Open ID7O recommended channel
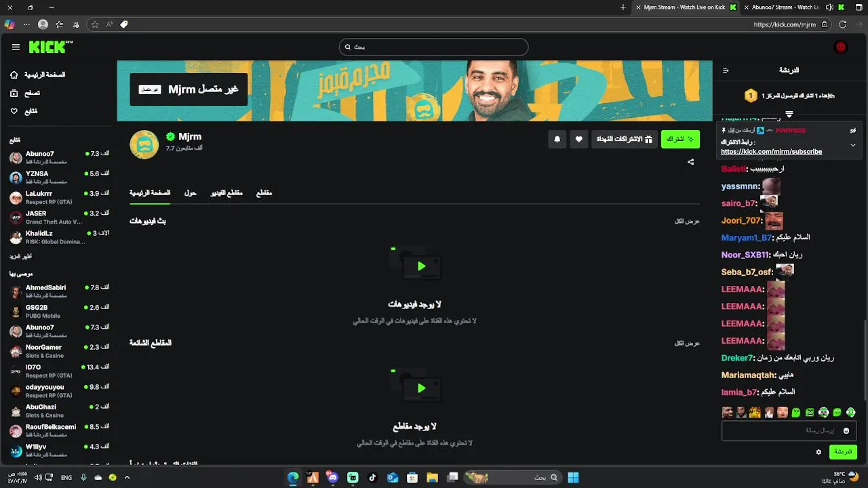This screenshot has width=868, height=488. tap(60, 371)
